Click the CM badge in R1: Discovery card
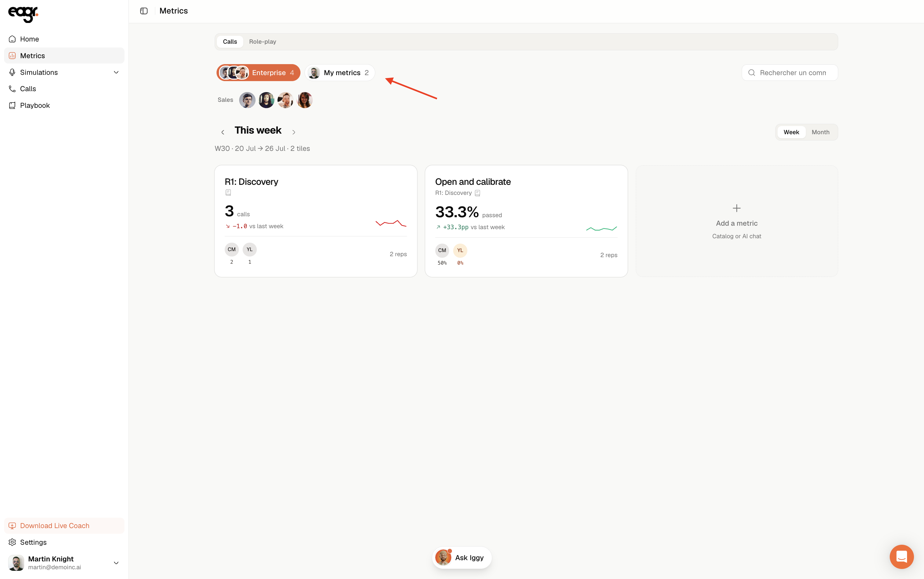This screenshot has height=579, width=924. [232, 249]
